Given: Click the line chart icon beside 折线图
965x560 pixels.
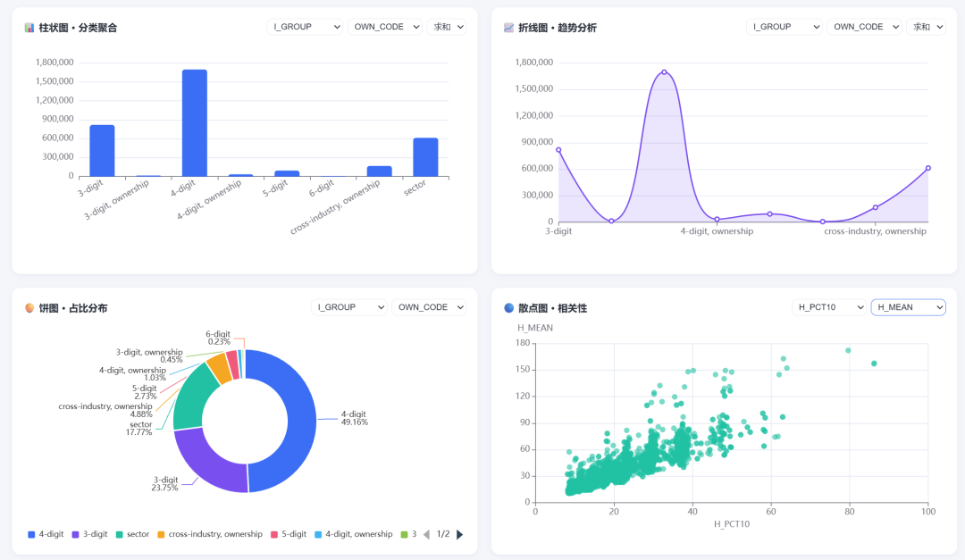Looking at the screenshot, I should [508, 28].
